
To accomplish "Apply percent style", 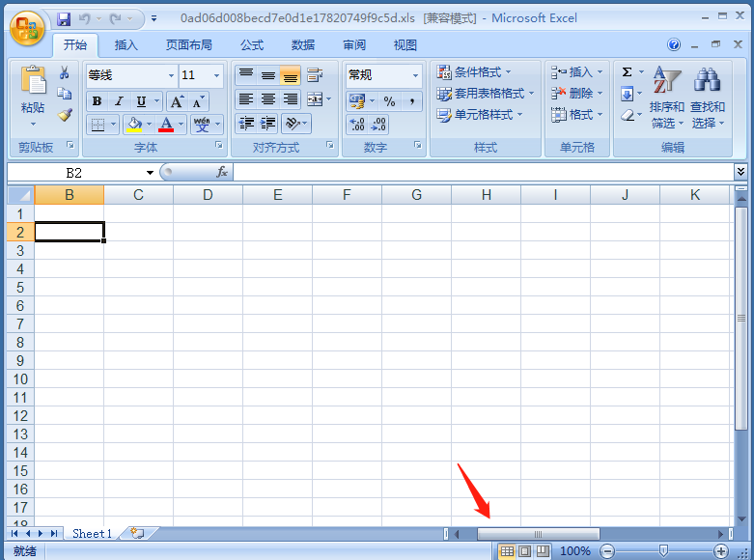I will coord(389,101).
